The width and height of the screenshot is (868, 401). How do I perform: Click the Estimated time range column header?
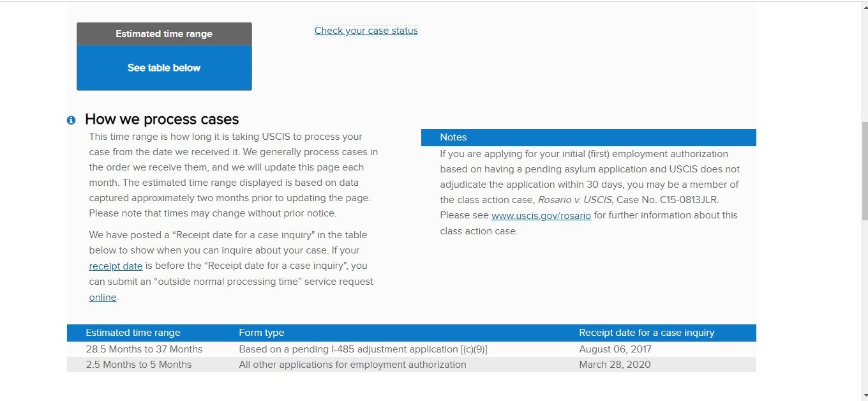click(x=133, y=333)
